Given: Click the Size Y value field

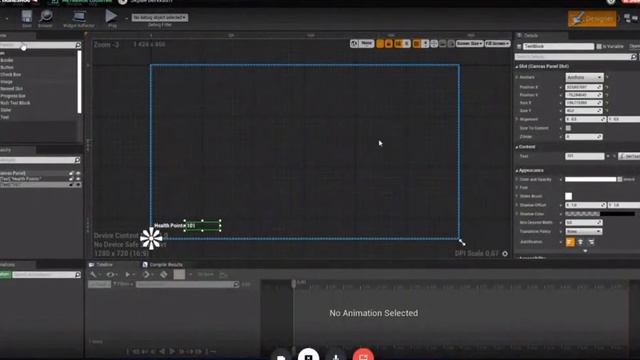Looking at the screenshot, I should [x=584, y=111].
